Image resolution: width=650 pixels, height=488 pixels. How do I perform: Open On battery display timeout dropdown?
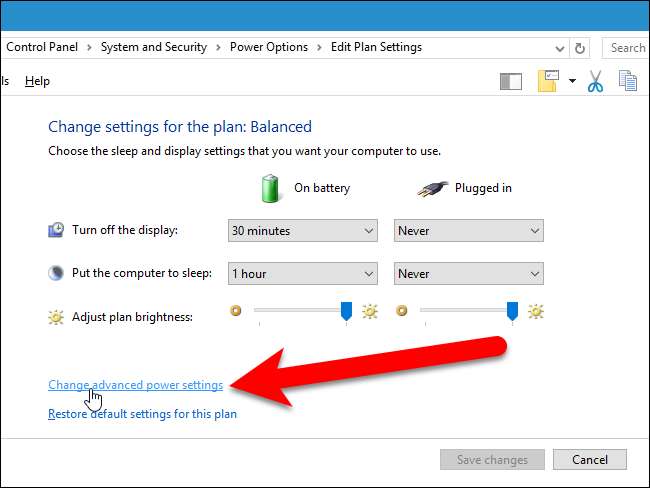[x=302, y=231]
